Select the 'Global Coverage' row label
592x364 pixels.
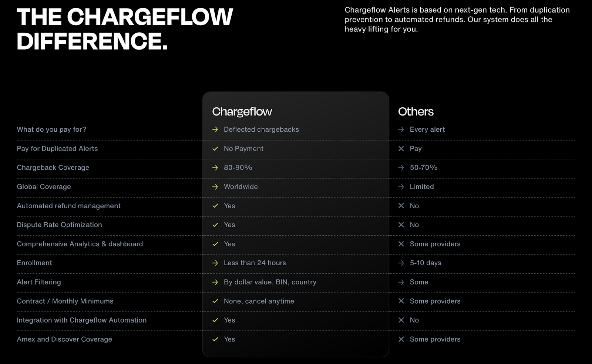pyautogui.click(x=44, y=187)
